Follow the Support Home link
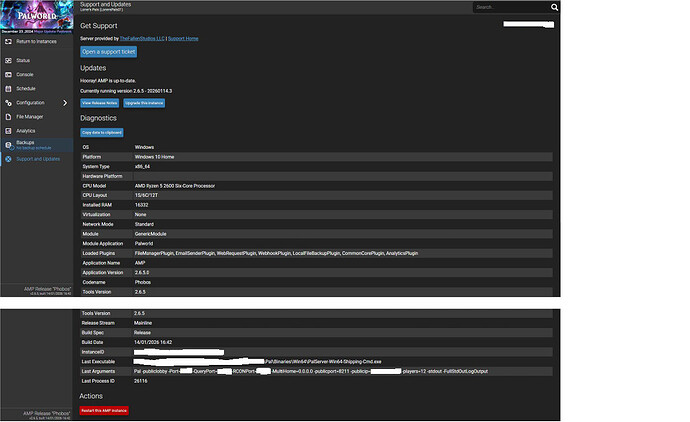 pyautogui.click(x=183, y=38)
